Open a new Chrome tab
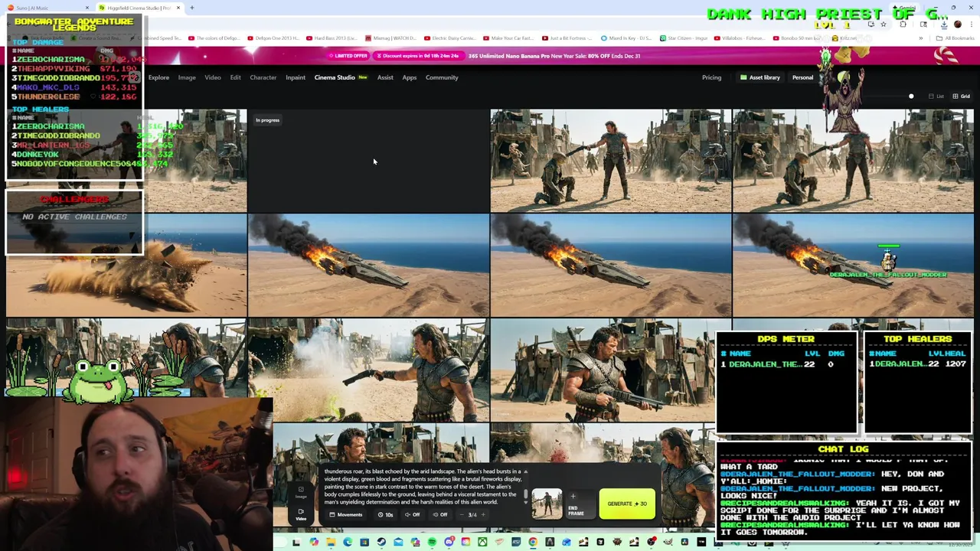 (191, 8)
